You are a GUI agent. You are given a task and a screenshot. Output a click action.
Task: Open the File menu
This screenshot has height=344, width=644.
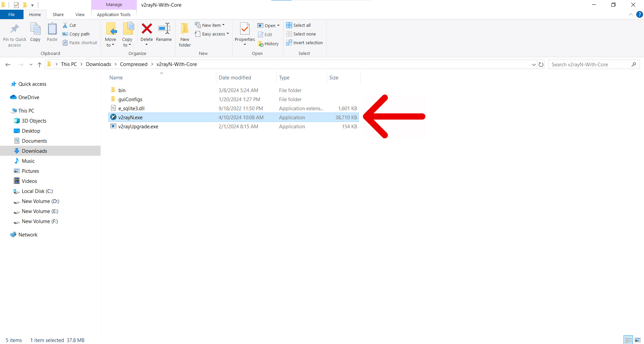coord(12,14)
